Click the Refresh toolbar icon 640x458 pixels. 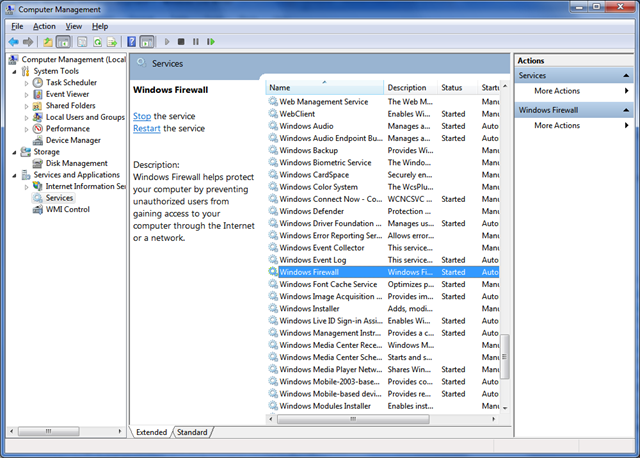pyautogui.click(x=98, y=42)
